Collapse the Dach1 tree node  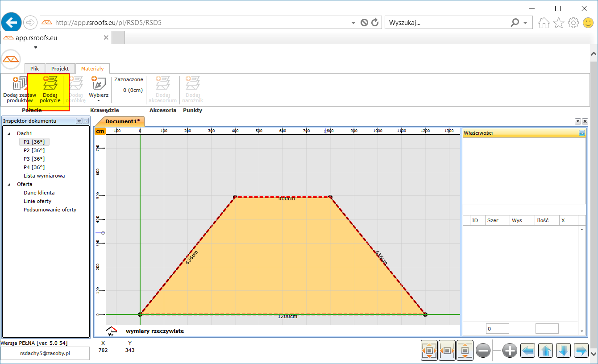(x=9, y=133)
